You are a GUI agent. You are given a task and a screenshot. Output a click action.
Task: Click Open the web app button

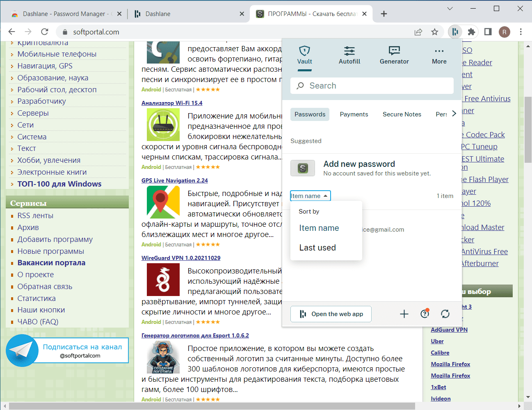[x=331, y=314]
